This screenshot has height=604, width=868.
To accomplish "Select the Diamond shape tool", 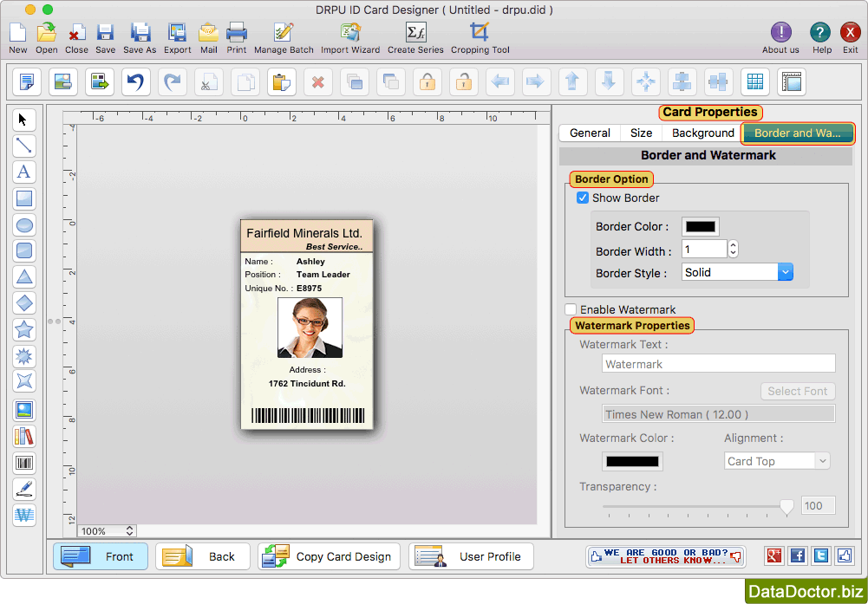I will pos(23,303).
